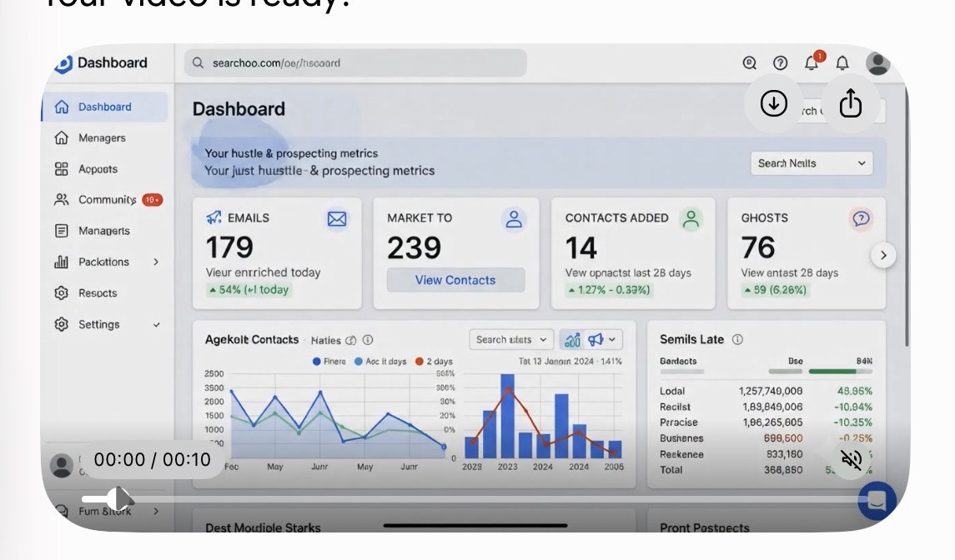Open the megaphone icon dropdown
The width and height of the screenshot is (955, 560).
tap(602, 340)
